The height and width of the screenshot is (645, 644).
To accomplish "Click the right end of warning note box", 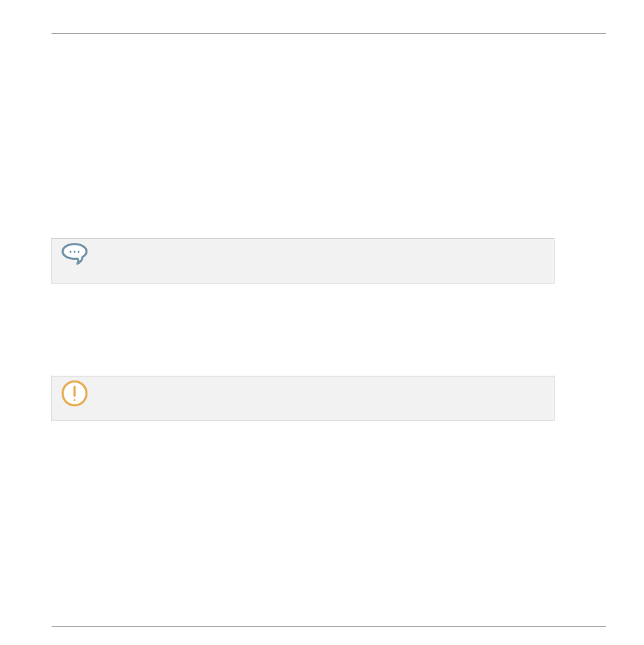I will 551,398.
